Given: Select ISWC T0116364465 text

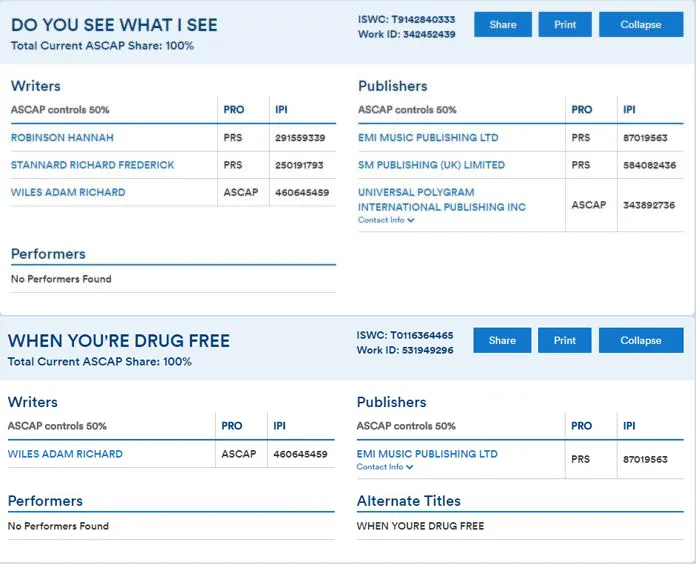Looking at the screenshot, I should [405, 335].
